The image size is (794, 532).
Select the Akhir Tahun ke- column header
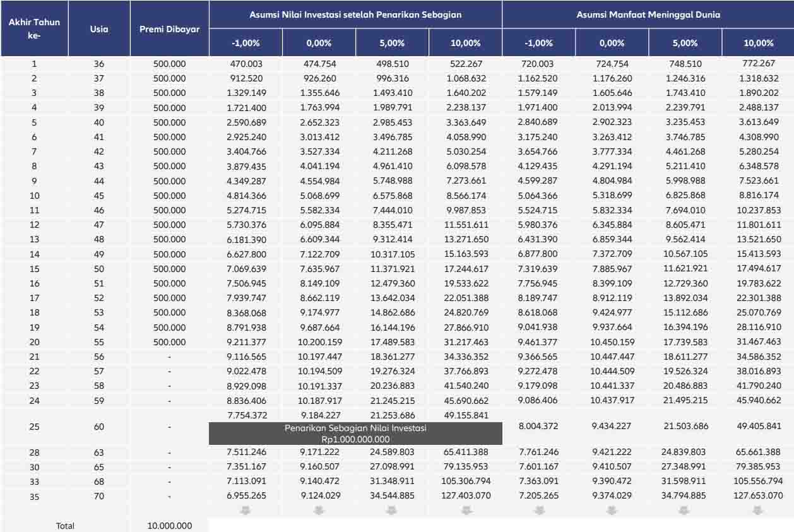pyautogui.click(x=34, y=29)
